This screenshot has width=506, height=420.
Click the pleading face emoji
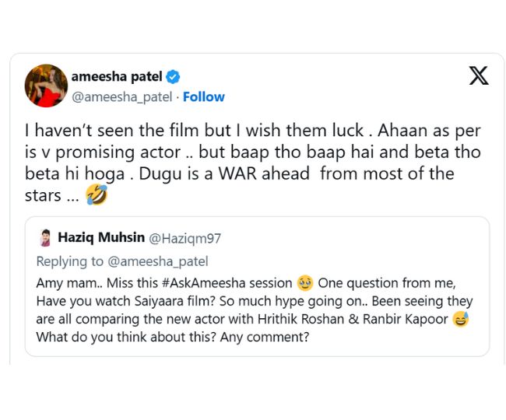click(306, 283)
